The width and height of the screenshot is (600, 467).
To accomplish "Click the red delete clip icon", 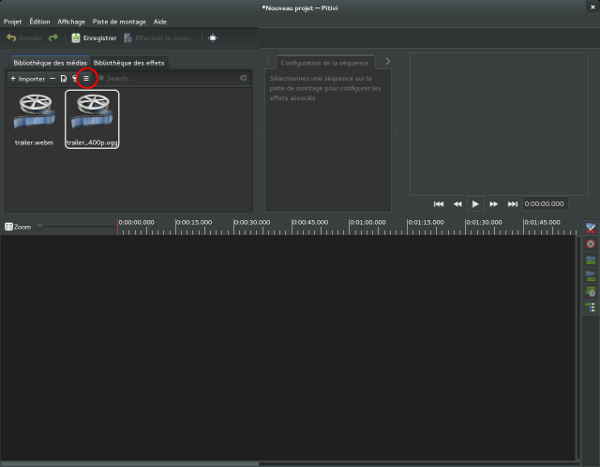I will click(x=590, y=244).
